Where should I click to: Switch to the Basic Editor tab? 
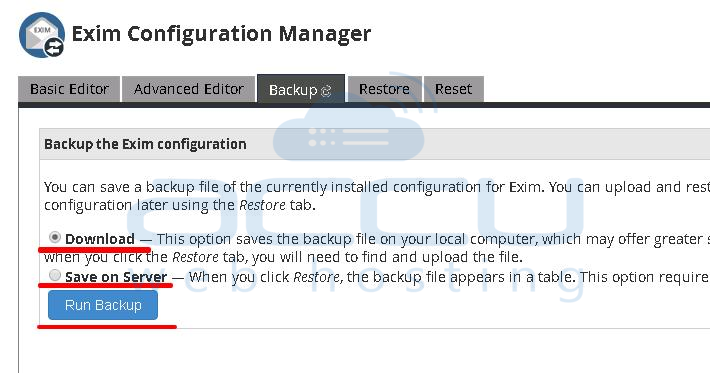(69, 89)
